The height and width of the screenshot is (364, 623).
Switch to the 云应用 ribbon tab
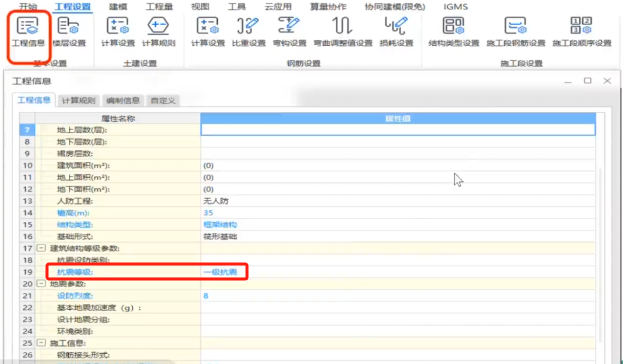click(x=278, y=6)
